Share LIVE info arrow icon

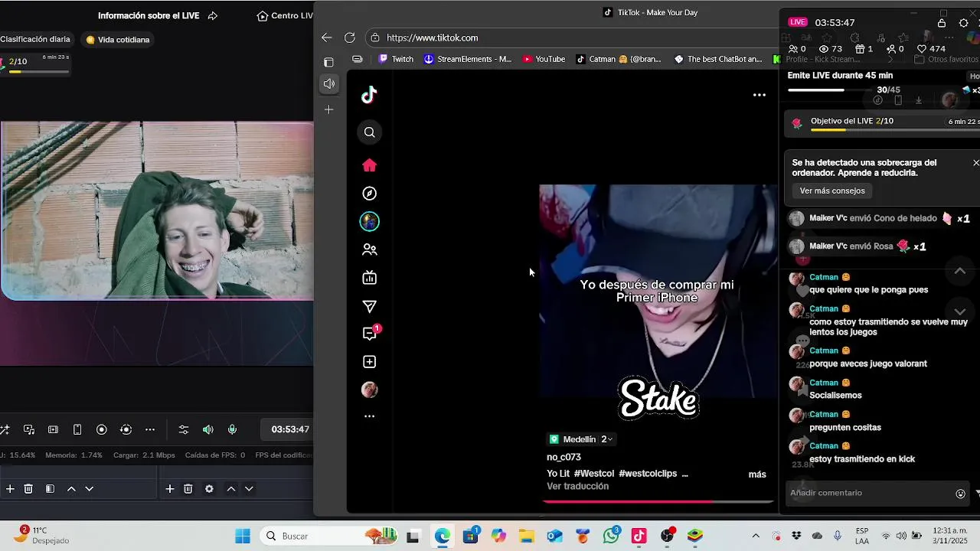pos(213,15)
